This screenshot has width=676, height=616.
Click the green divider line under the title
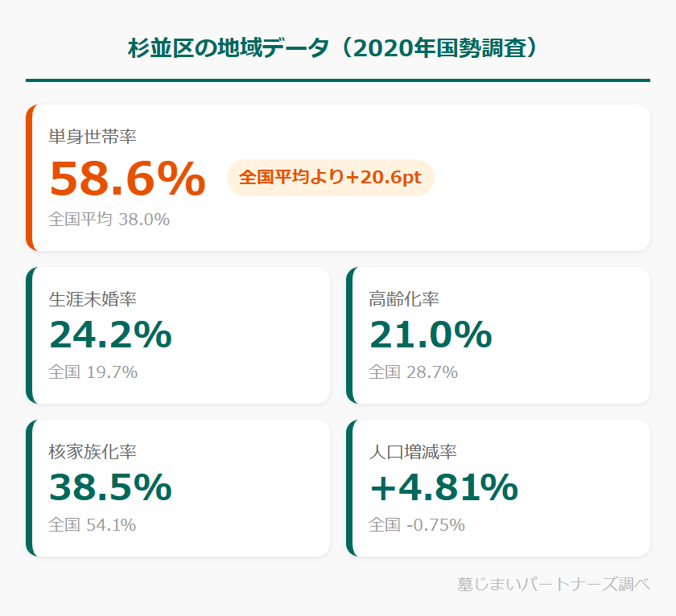337,80
